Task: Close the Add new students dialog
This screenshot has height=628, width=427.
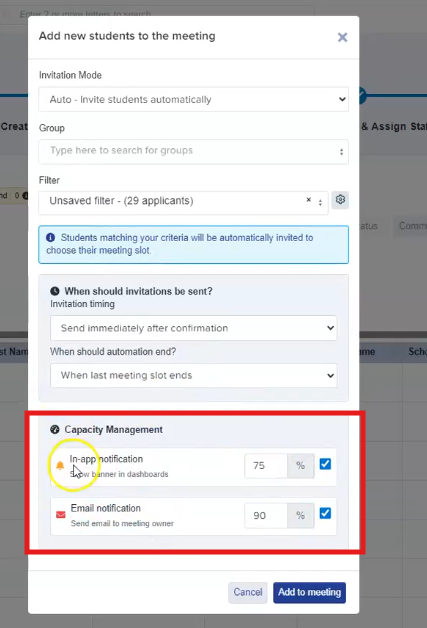Action: pyautogui.click(x=342, y=37)
